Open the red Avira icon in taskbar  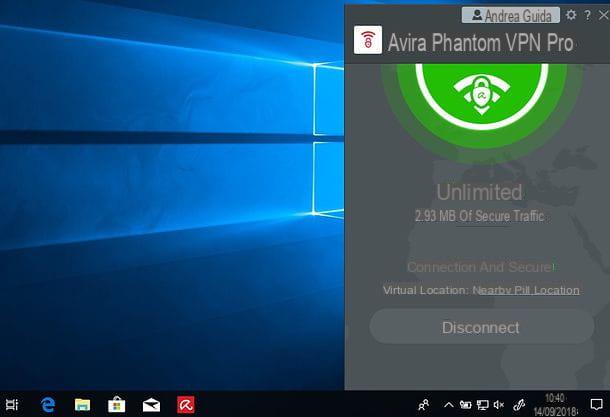pyautogui.click(x=186, y=405)
